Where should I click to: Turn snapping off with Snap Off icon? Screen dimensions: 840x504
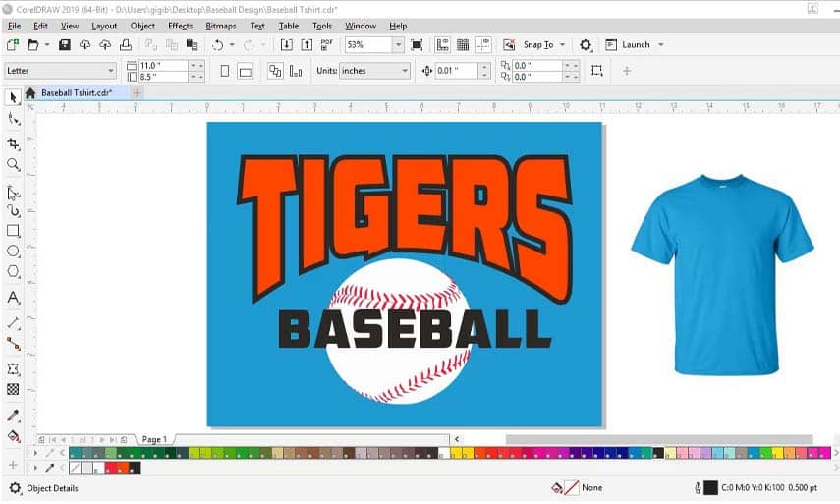click(x=509, y=45)
